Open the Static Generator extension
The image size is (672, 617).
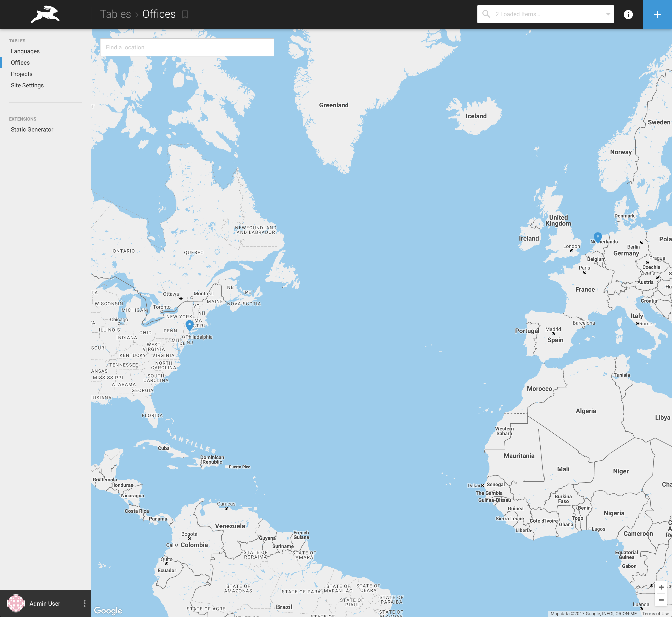[x=32, y=129]
